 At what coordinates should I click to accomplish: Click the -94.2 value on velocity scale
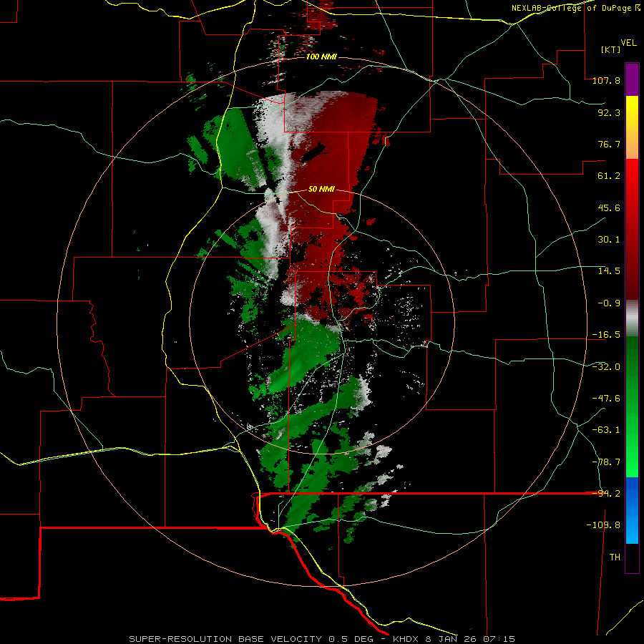[x=606, y=493]
